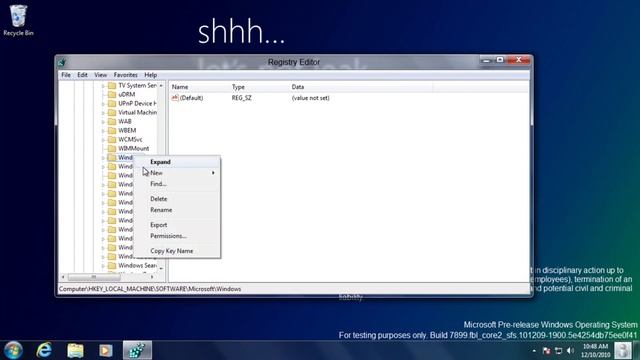Viewport: 640px width, 360px height.
Task: Expand the Windows Sear key arrow
Action: tap(103, 266)
